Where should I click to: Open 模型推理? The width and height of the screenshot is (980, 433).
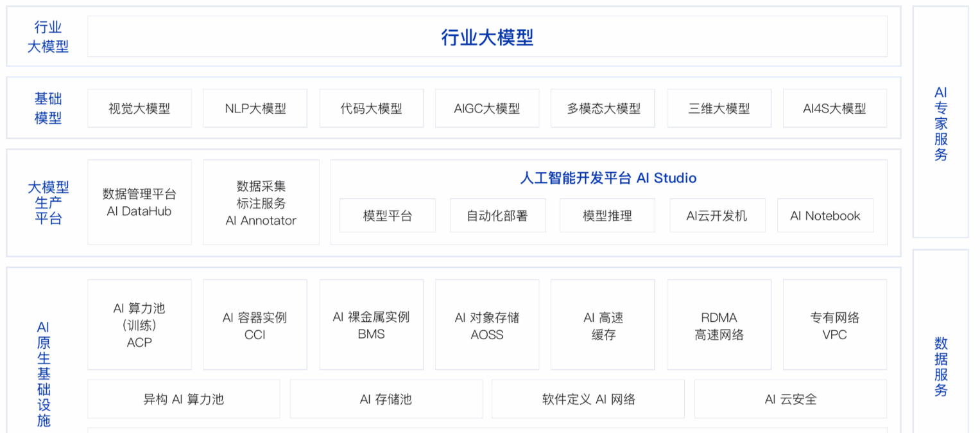(x=607, y=215)
